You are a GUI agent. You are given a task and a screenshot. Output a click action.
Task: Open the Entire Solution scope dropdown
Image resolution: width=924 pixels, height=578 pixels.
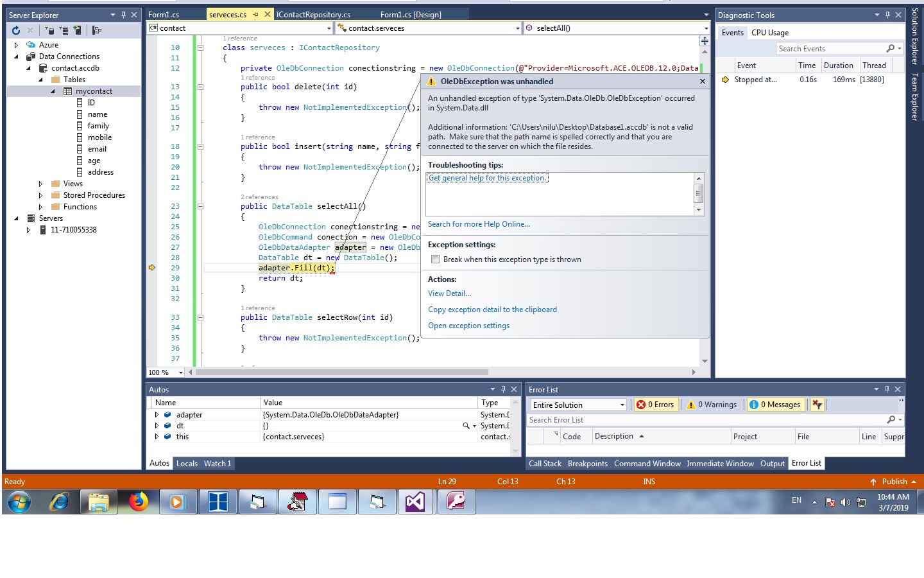(577, 405)
